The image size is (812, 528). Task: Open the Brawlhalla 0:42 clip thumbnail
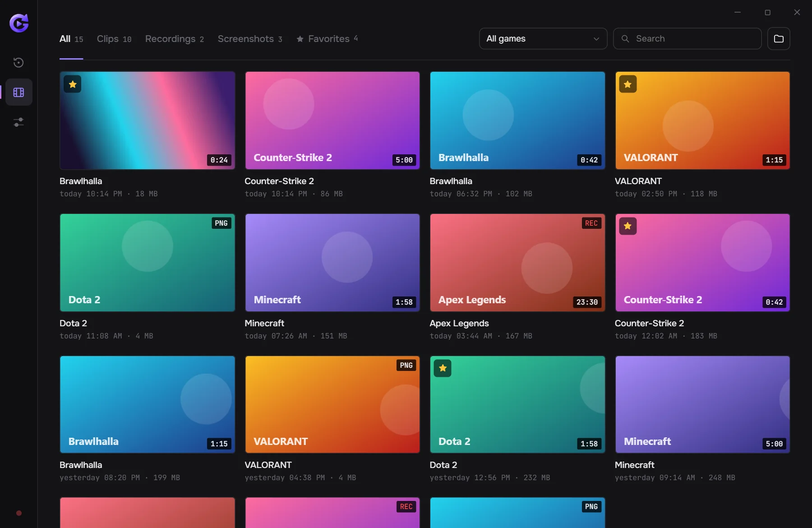pos(517,120)
